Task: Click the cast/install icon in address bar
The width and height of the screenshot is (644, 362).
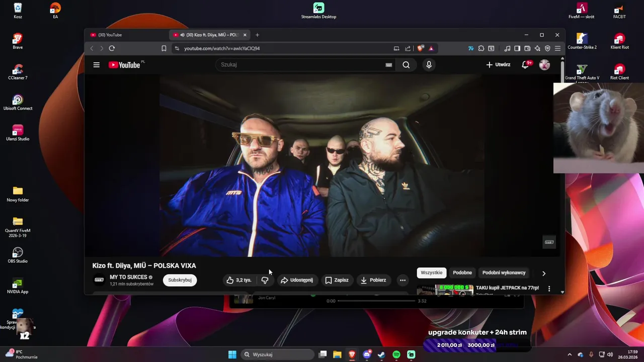Action: (396, 48)
